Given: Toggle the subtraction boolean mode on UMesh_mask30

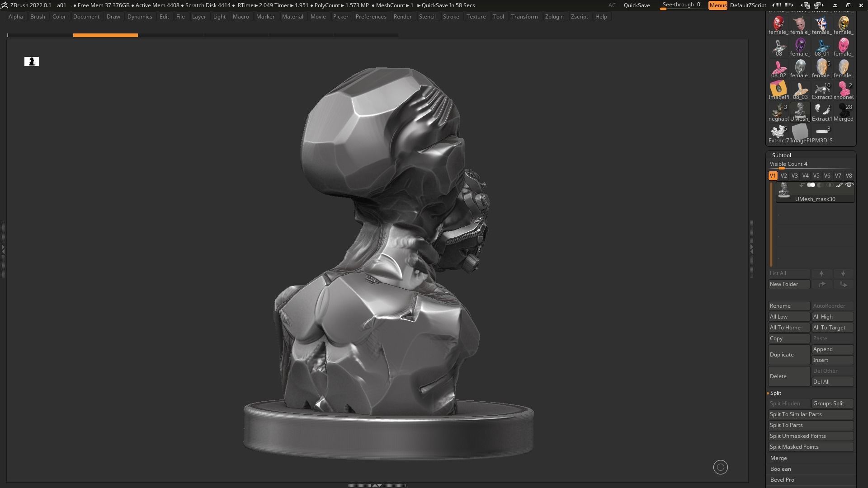Looking at the screenshot, I should pyautogui.click(x=820, y=185).
